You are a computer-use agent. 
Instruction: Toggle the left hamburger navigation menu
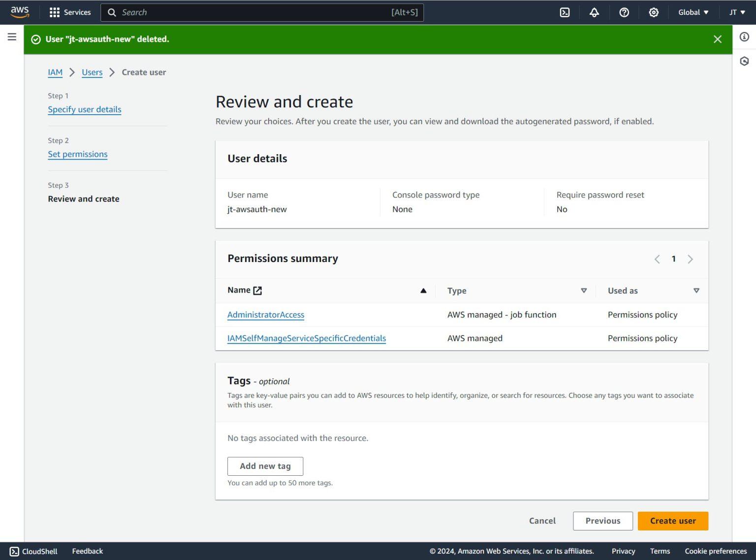coord(12,37)
